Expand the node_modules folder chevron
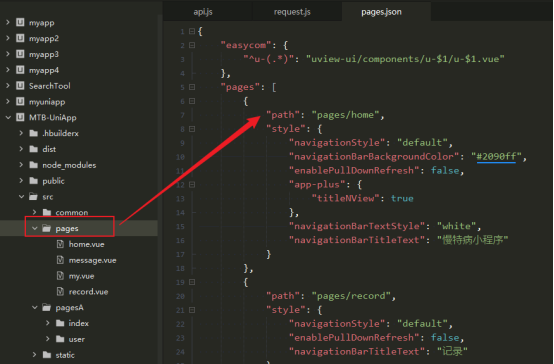The image size is (554, 364). pos(21,165)
